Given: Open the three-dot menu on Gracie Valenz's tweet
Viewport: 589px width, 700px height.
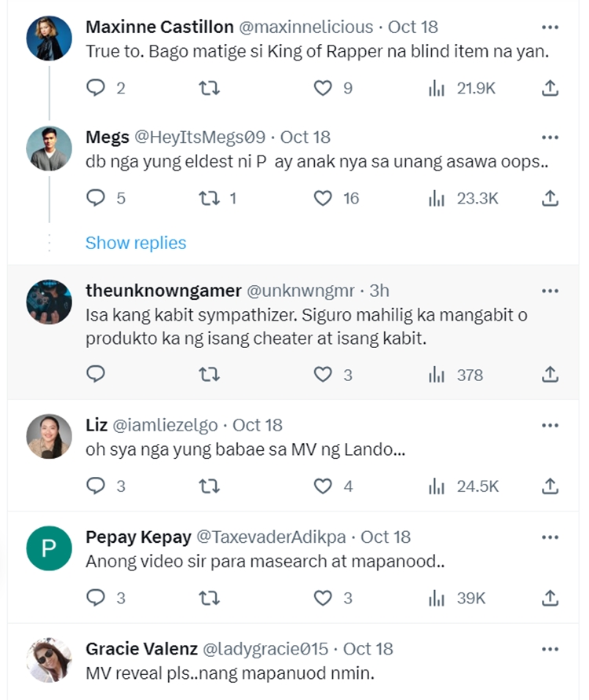Looking at the screenshot, I should (549, 649).
